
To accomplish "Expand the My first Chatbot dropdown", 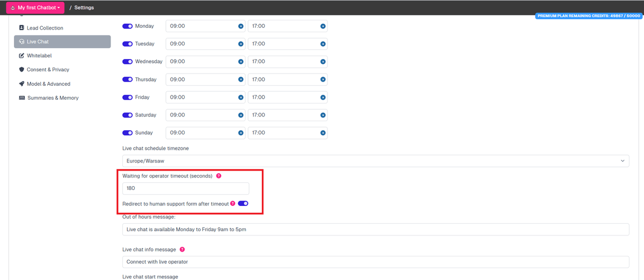I will coord(35,8).
